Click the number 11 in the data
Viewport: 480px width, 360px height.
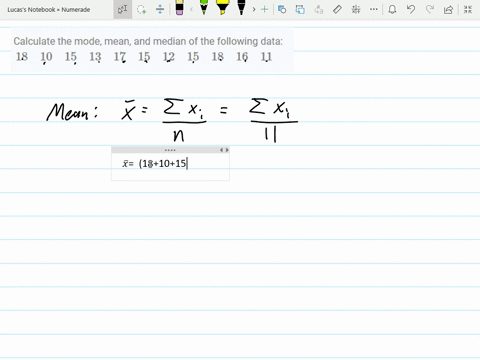point(266,57)
